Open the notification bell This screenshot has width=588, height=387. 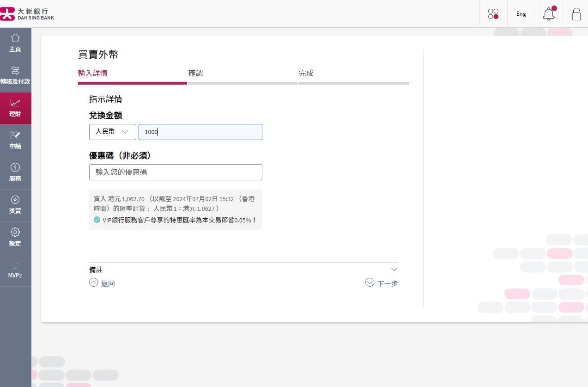coord(548,14)
